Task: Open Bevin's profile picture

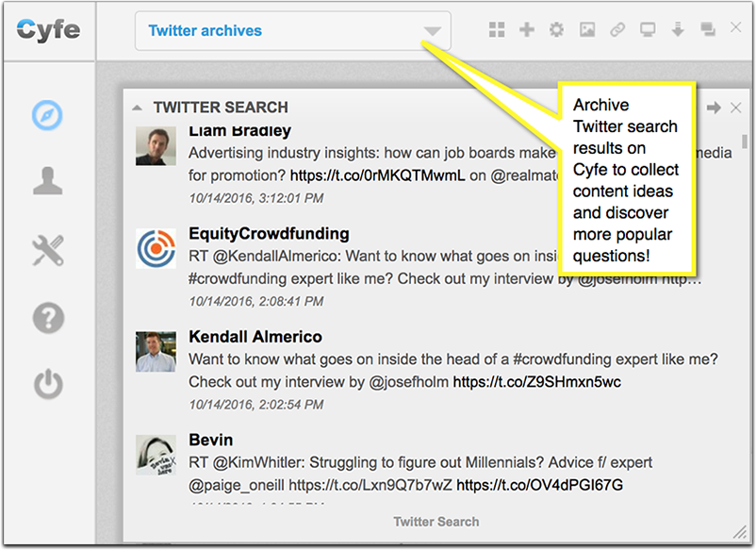Action: point(156,455)
